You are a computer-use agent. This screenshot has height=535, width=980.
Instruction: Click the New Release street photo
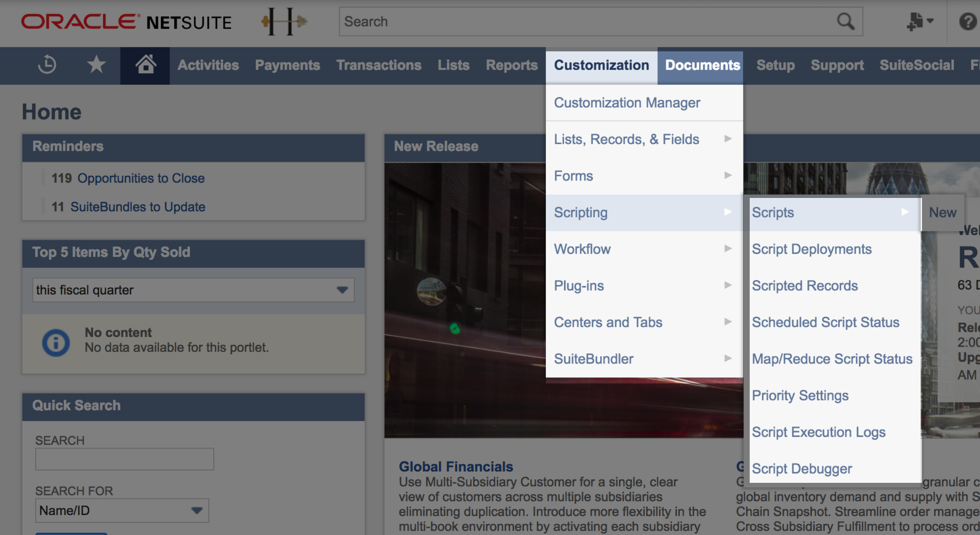[465, 300]
